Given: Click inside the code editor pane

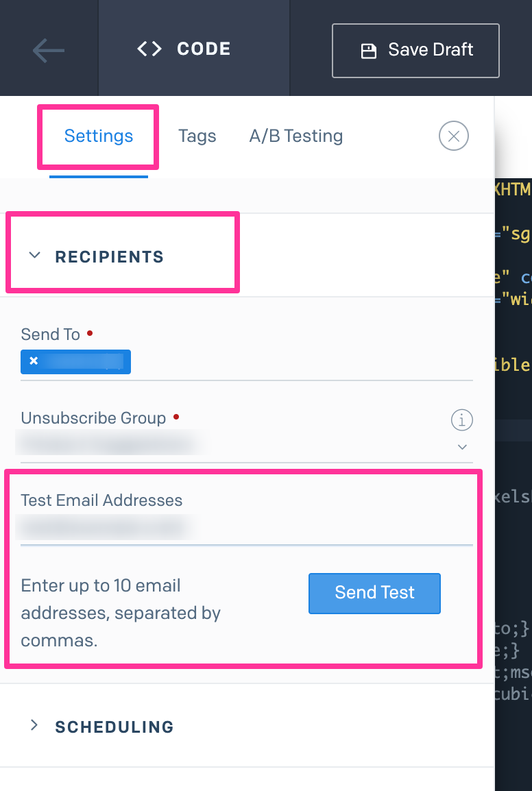Looking at the screenshot, I should click(x=513, y=548).
